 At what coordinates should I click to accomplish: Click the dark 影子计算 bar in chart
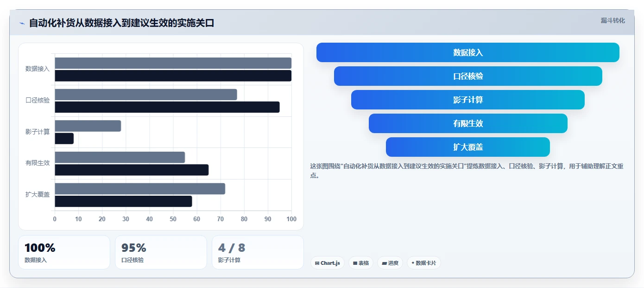click(x=64, y=138)
